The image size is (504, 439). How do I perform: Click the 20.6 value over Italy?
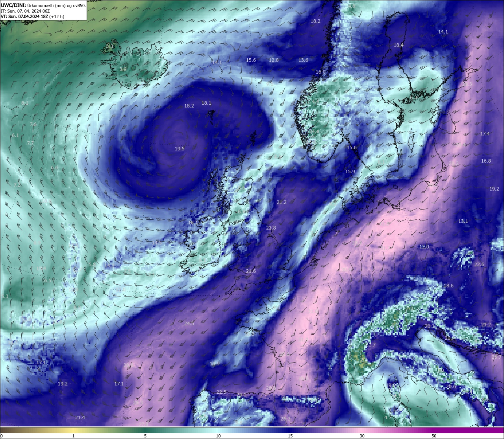[x=451, y=387]
